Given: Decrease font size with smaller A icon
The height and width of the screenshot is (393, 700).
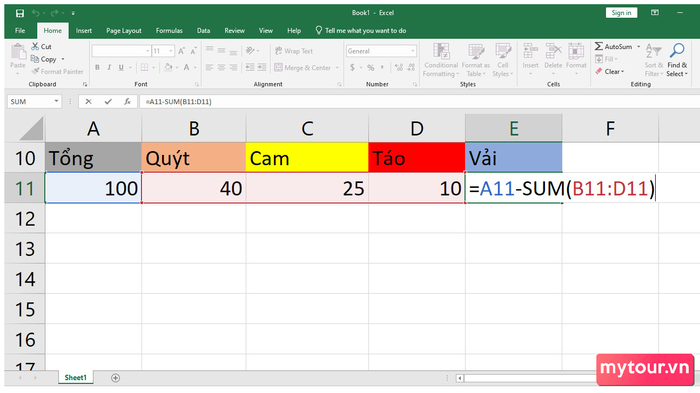Looking at the screenshot, I should [193, 51].
